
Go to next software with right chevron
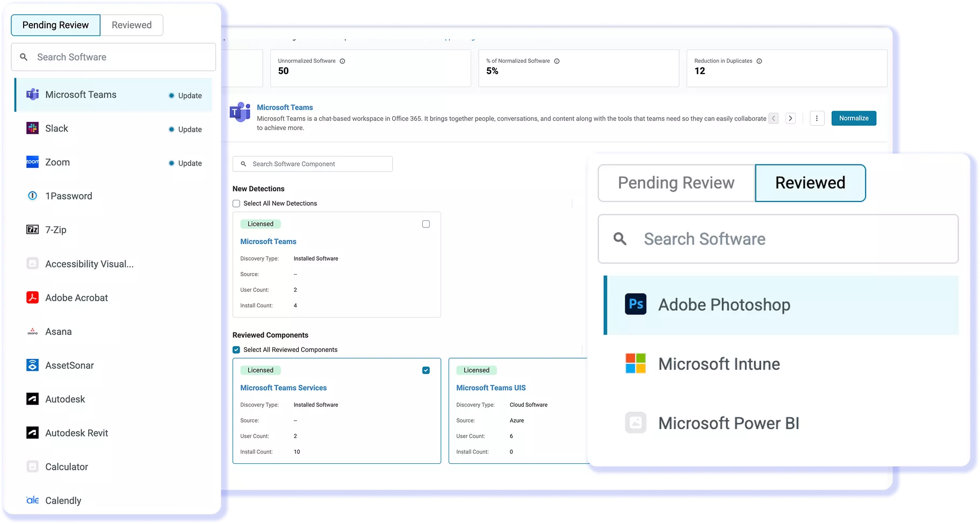pos(790,118)
